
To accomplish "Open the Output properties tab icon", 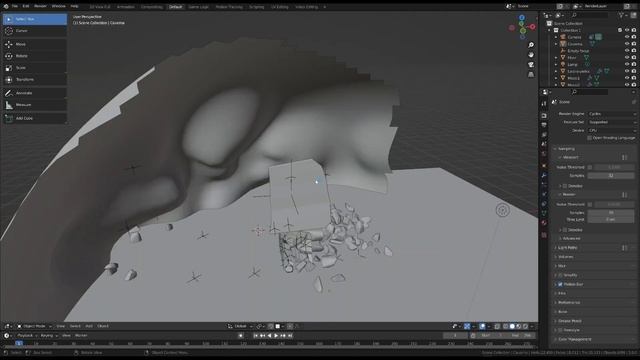I will [544, 125].
